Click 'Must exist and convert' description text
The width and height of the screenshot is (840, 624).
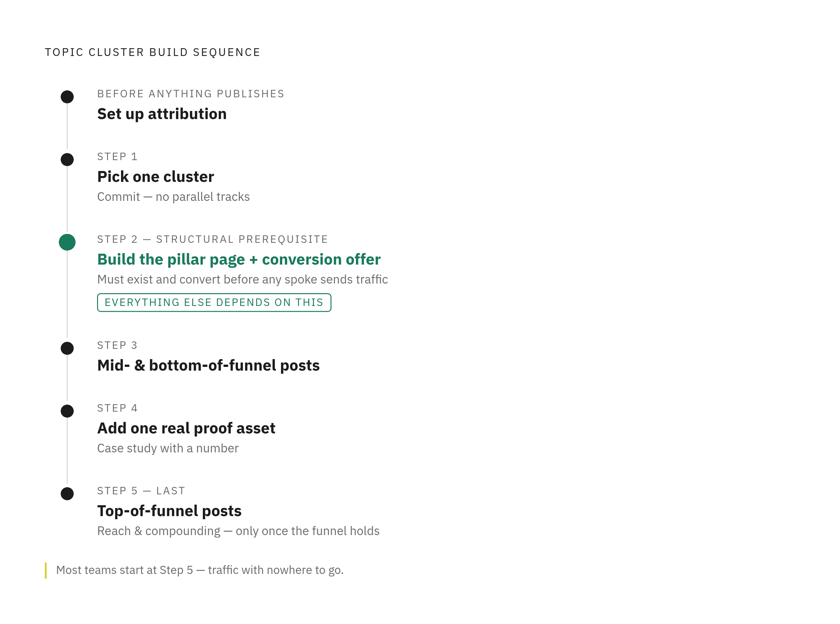(x=243, y=280)
